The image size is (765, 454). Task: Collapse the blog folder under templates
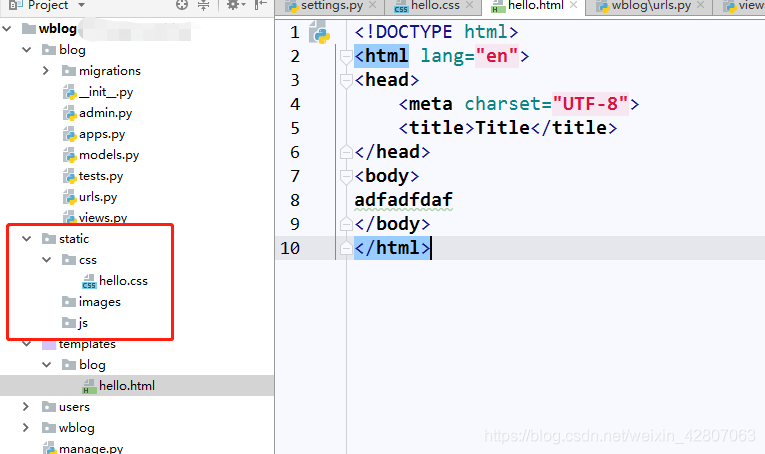coord(47,364)
